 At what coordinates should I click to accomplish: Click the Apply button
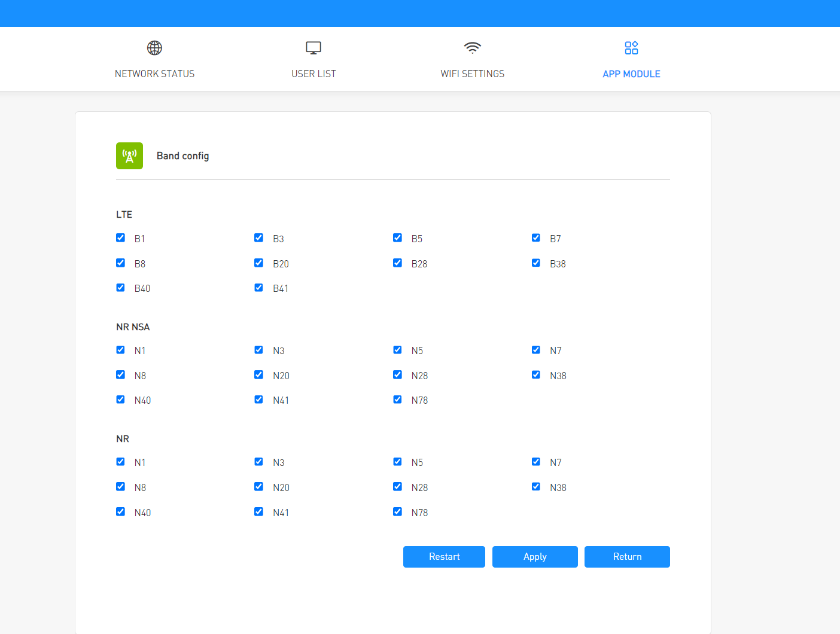[x=535, y=557]
